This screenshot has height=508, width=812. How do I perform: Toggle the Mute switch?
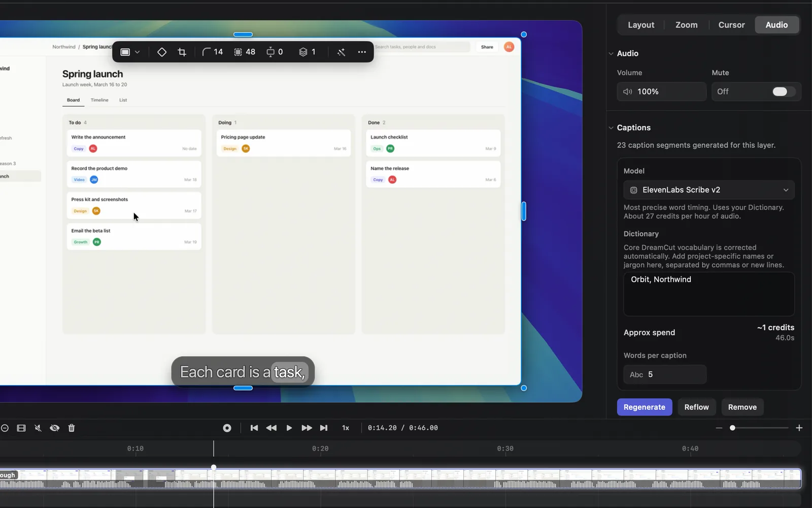pyautogui.click(x=784, y=91)
